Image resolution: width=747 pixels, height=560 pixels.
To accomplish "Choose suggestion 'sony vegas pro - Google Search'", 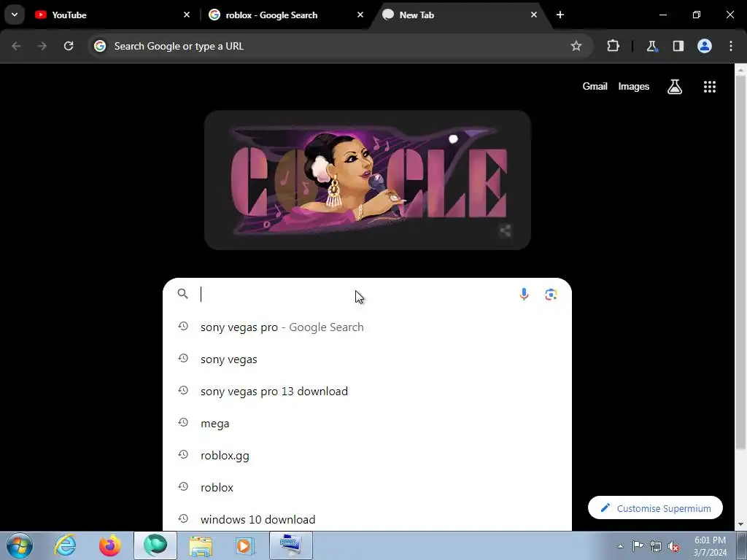I will point(368,327).
